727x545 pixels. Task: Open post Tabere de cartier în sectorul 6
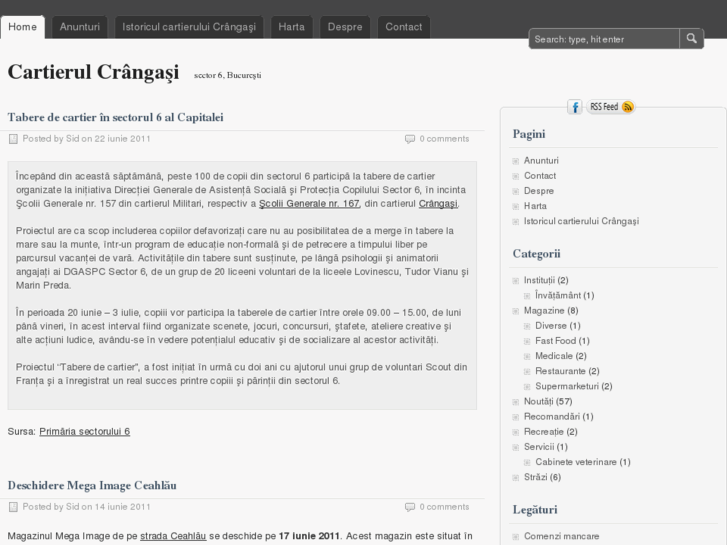click(x=115, y=117)
